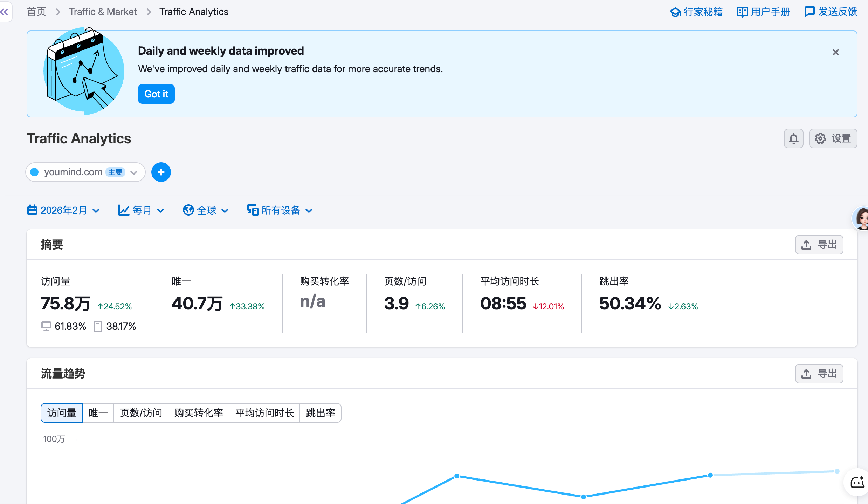
Task: Navigate to 首页 breadcrumb
Action: (x=36, y=12)
